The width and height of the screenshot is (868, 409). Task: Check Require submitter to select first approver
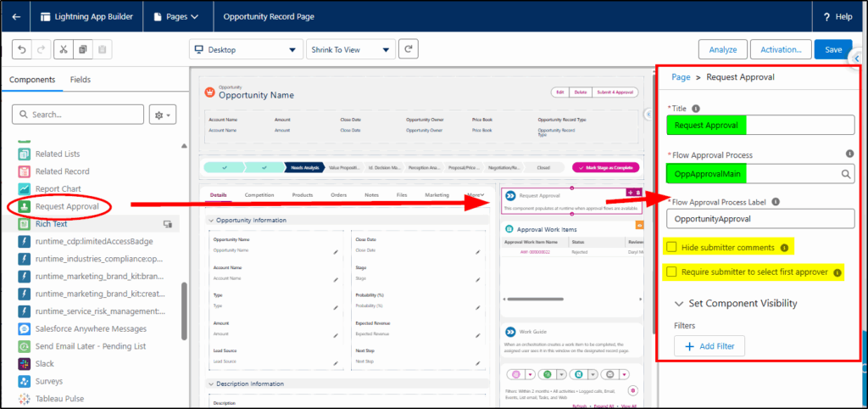tap(672, 272)
